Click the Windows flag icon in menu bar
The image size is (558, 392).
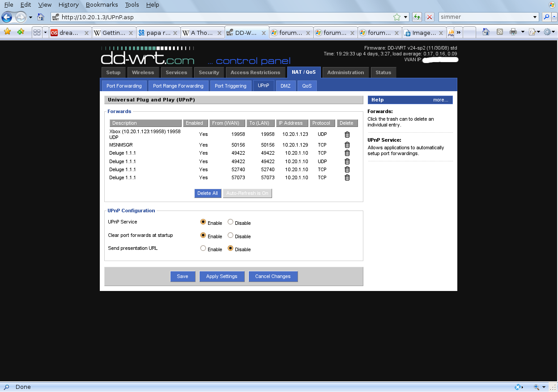(x=551, y=4)
